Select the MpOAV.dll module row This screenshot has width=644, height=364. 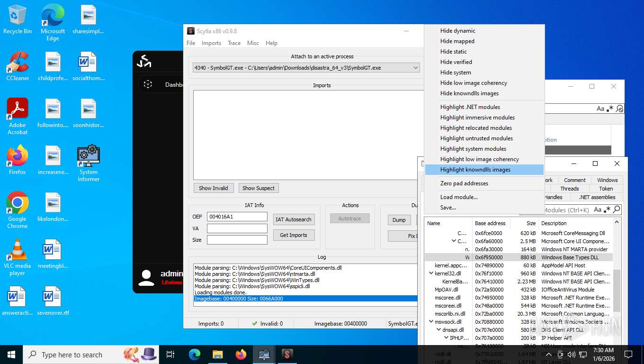coord(519,290)
